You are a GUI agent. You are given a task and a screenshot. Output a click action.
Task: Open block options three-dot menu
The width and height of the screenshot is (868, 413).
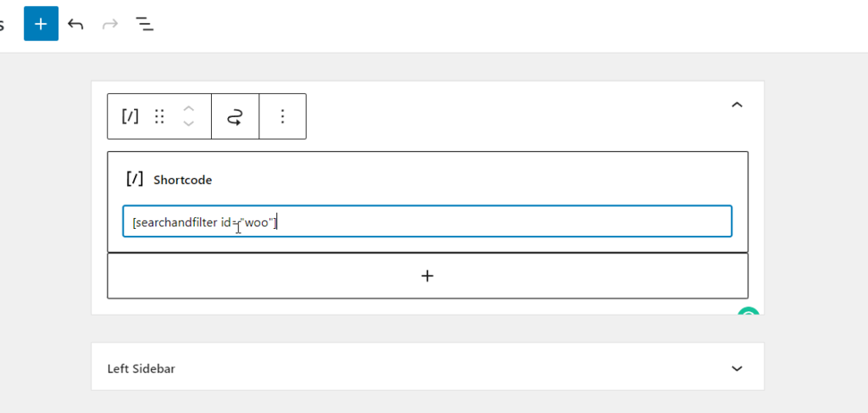[283, 116]
